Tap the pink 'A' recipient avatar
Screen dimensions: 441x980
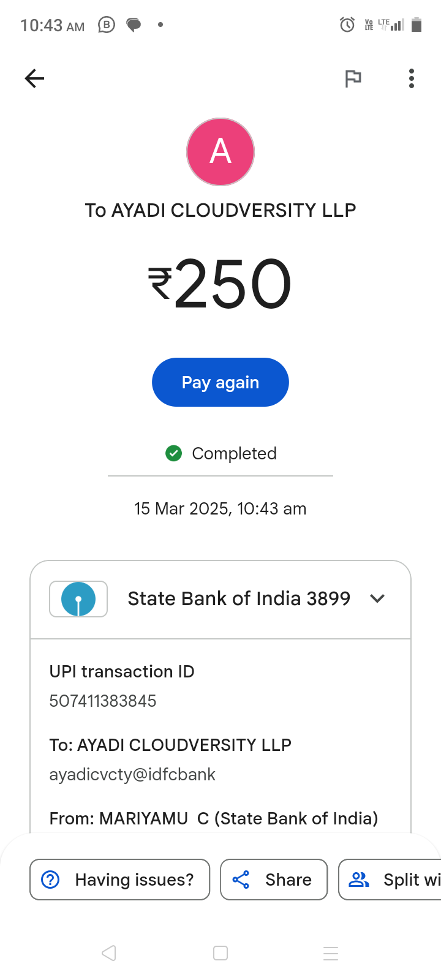pos(221,152)
